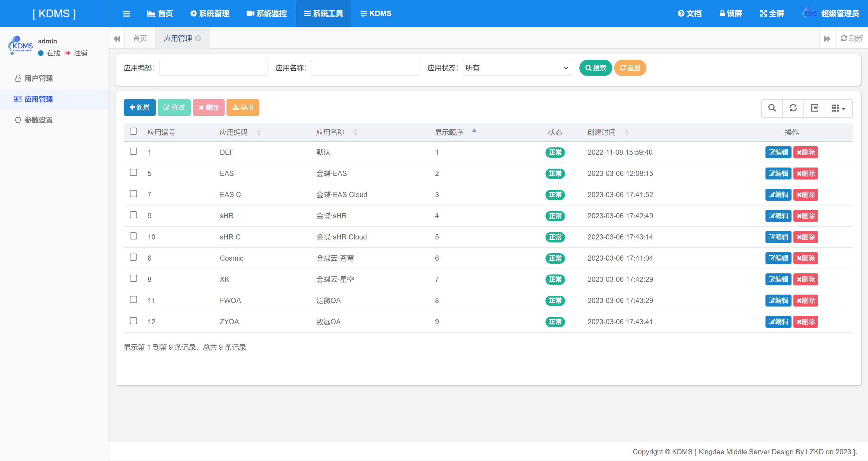Tick the select-all checkbox in table header
Screen dimensions: 868x461
pyautogui.click(x=133, y=131)
